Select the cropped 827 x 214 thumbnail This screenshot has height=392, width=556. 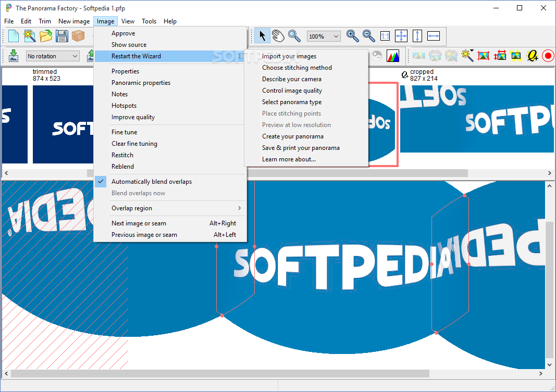pos(477,119)
